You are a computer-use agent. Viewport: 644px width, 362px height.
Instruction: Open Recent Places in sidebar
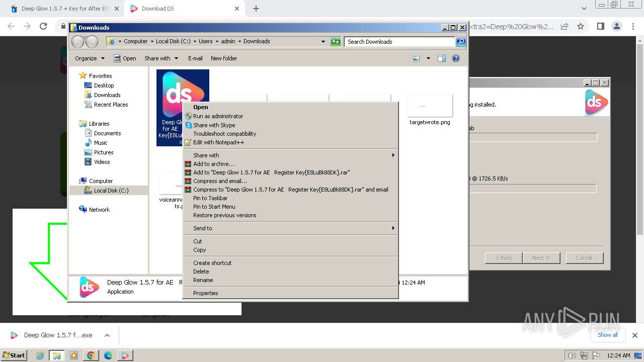point(111,105)
